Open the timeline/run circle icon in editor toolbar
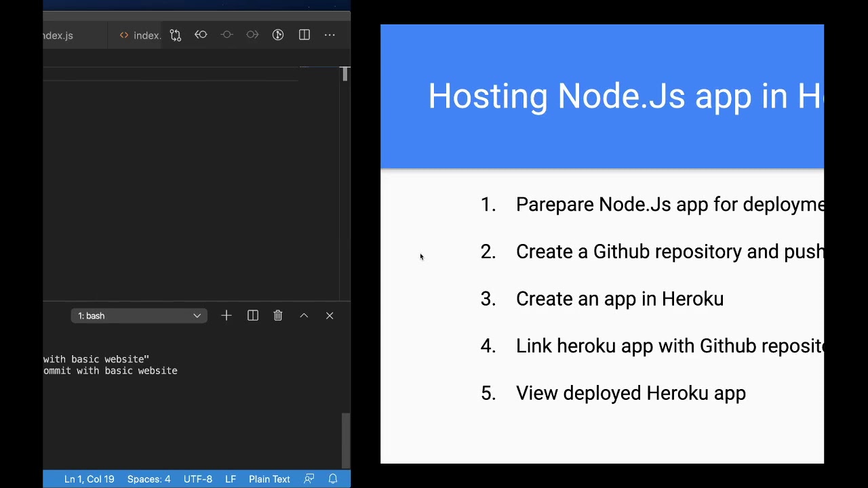 278,35
